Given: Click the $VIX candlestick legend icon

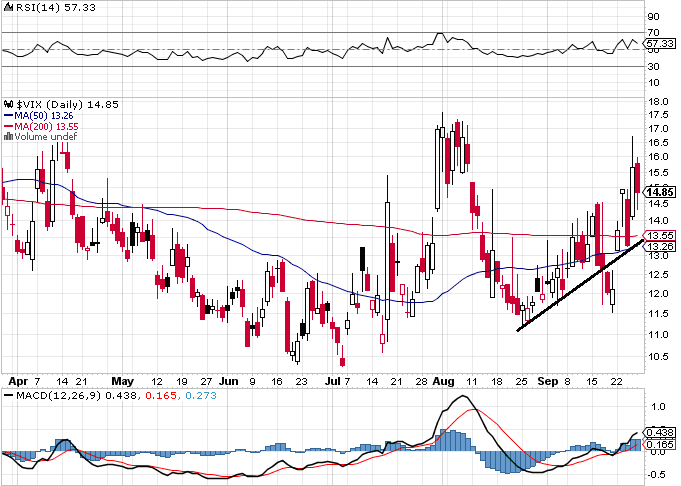Looking at the screenshot, I should [9, 104].
